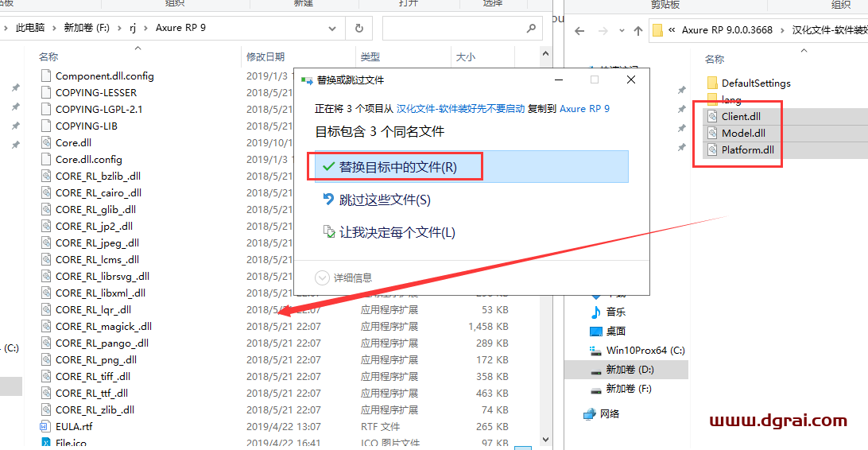Screen dimensions: 868x450
Task: Select CORE_RL_png_.dll file icon
Action: [x=46, y=360]
